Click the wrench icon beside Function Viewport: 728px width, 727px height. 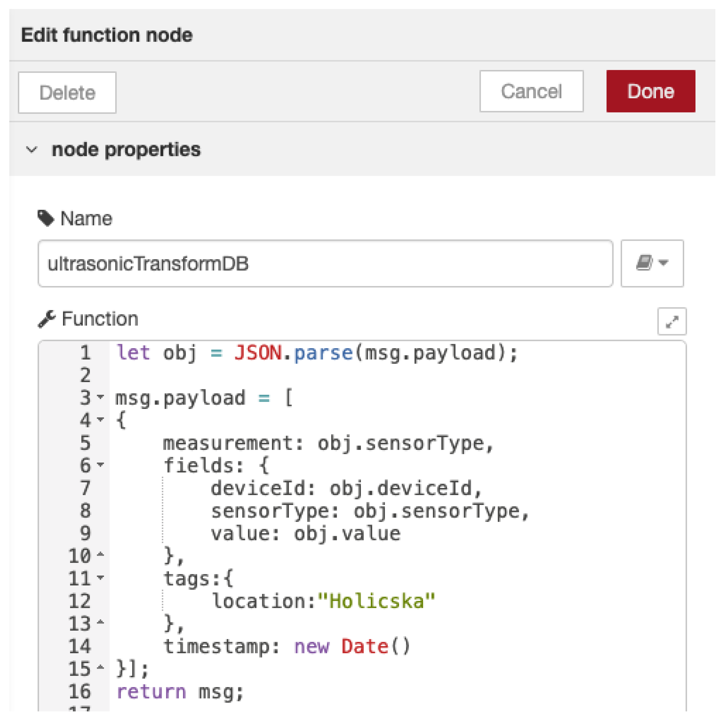point(47,319)
